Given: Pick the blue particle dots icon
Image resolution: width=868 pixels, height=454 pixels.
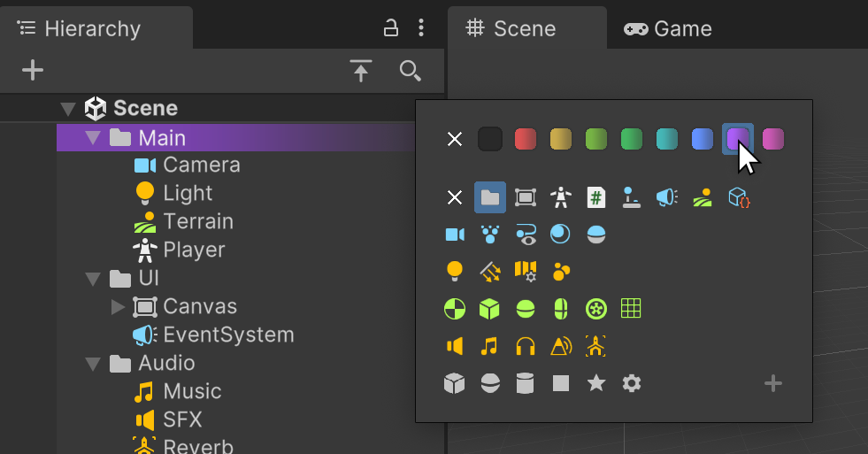Looking at the screenshot, I should coord(490,235).
